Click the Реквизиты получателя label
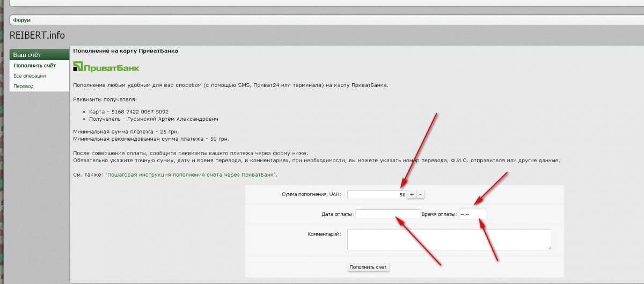Viewport: 644px width, 284px height. pos(105,99)
